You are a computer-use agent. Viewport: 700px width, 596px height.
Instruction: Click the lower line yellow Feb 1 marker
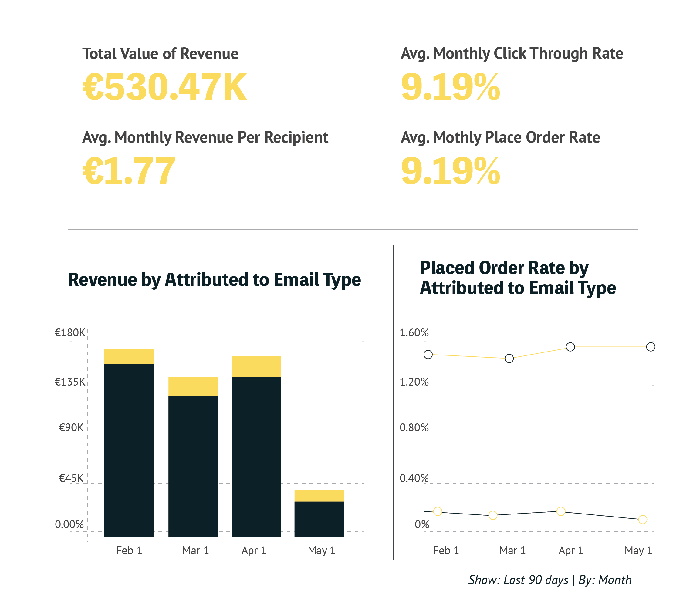coord(438,511)
